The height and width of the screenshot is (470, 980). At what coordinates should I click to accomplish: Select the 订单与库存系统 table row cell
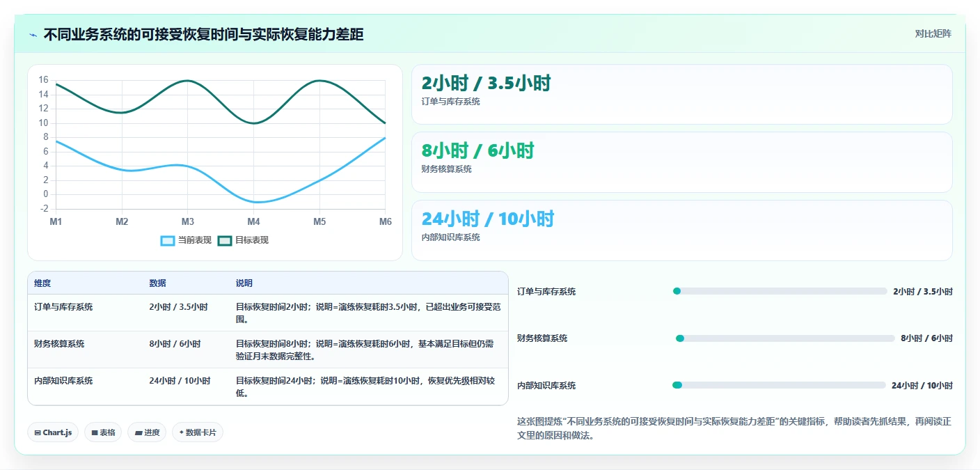click(85, 313)
